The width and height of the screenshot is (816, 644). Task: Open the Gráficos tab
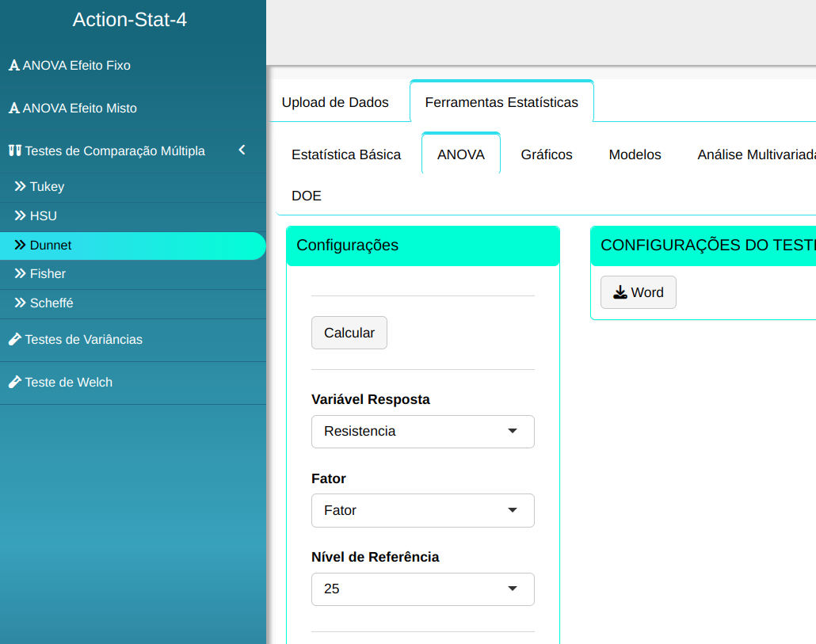(547, 154)
